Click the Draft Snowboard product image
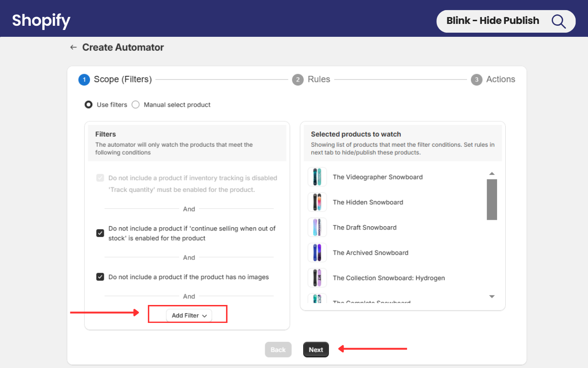Image resolution: width=588 pixels, height=368 pixels. point(317,228)
